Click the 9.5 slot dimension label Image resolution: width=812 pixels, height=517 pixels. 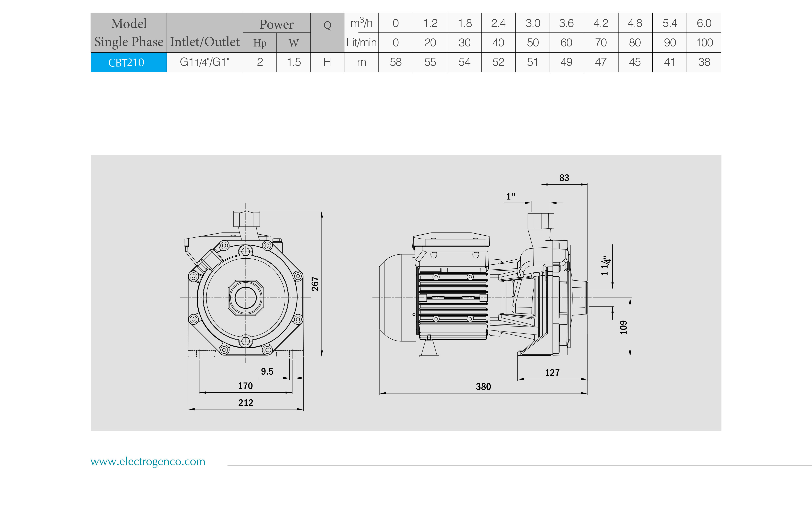tap(267, 371)
